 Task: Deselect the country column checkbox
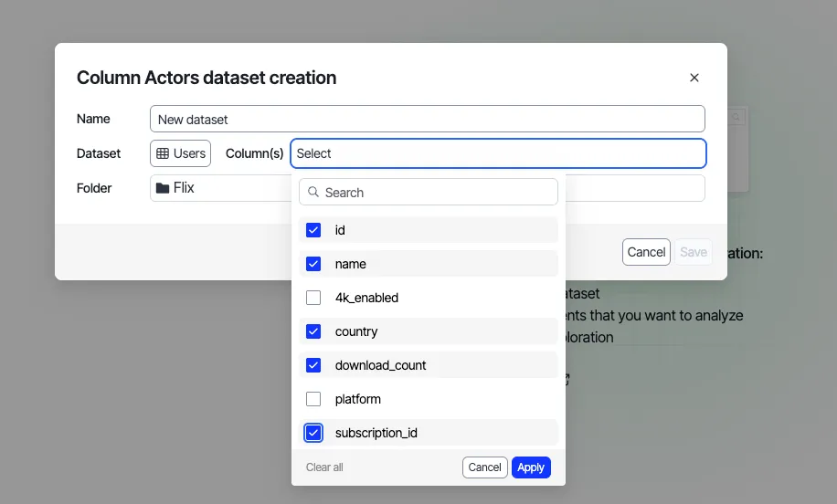pyautogui.click(x=313, y=331)
